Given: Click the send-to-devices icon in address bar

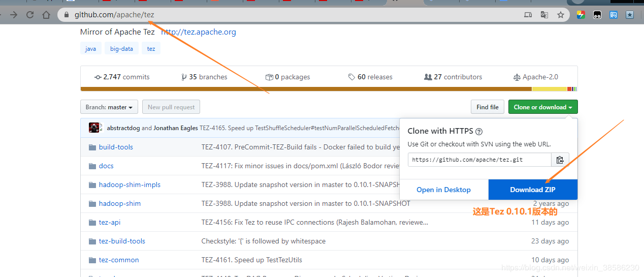Looking at the screenshot, I should [528, 15].
